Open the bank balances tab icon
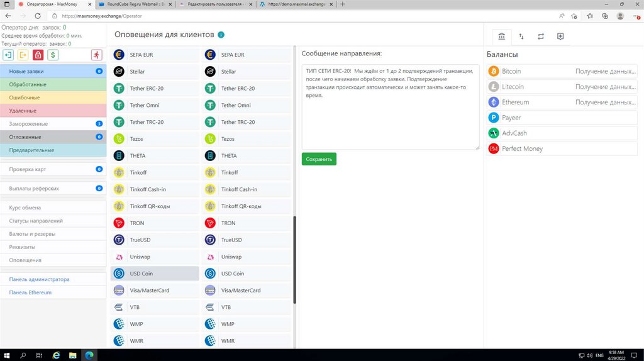The width and height of the screenshot is (644, 361). (x=501, y=36)
